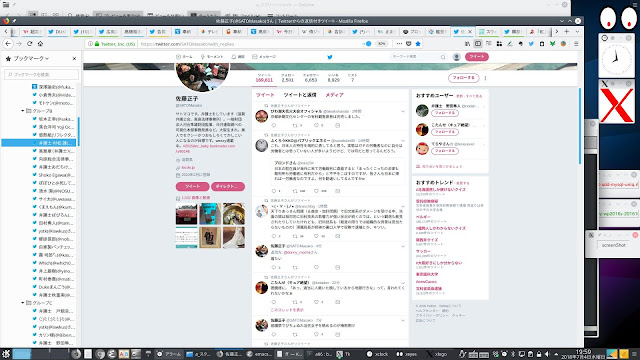Viewport: 640px width, 360px height.
Task: Click このスレッドを表示 under the こたんせ tweet
Action: pyautogui.click(x=287, y=310)
